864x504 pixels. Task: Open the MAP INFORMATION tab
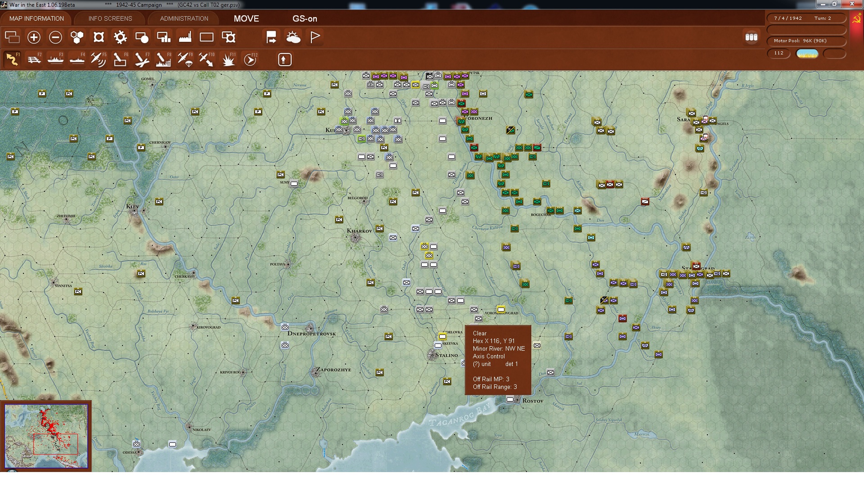click(x=36, y=18)
